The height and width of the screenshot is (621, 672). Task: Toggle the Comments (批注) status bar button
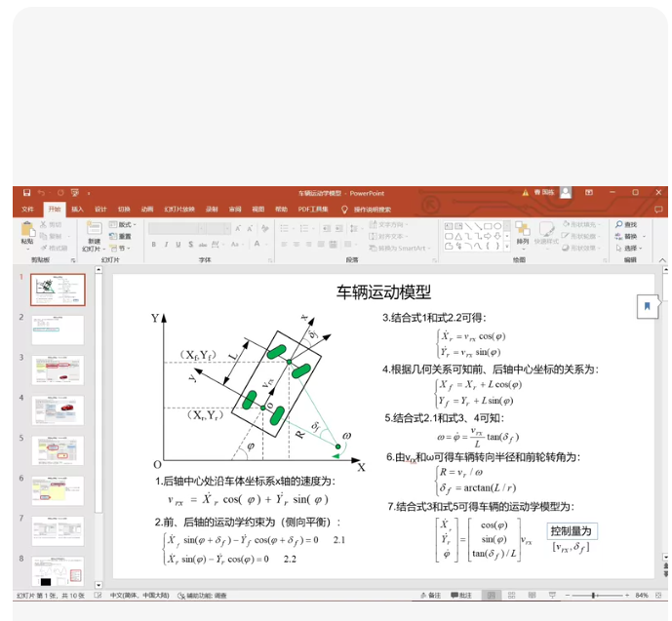461,596
